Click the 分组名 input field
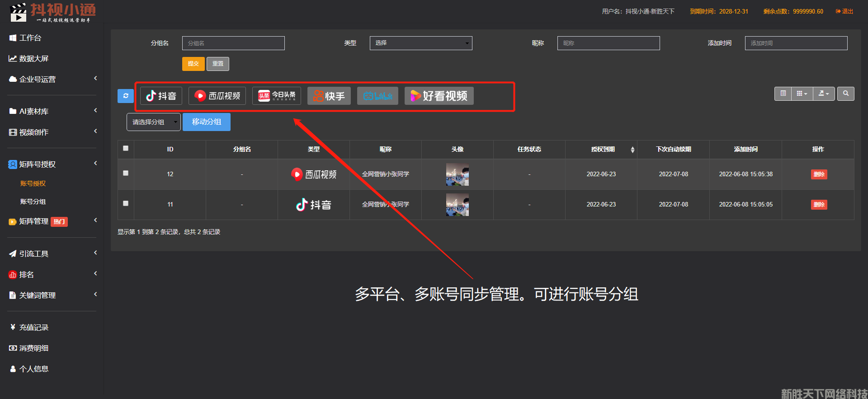The width and height of the screenshot is (868, 399). 233,43
